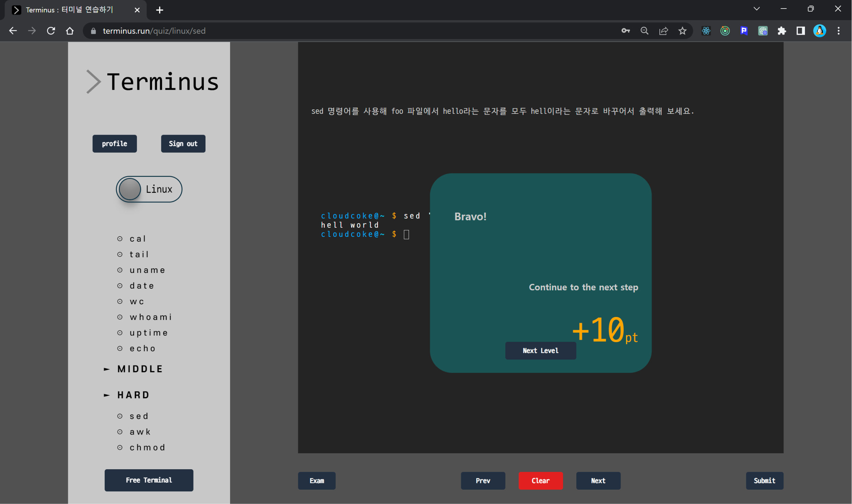Open the password key icon
The width and height of the screenshot is (852, 504).
625,31
